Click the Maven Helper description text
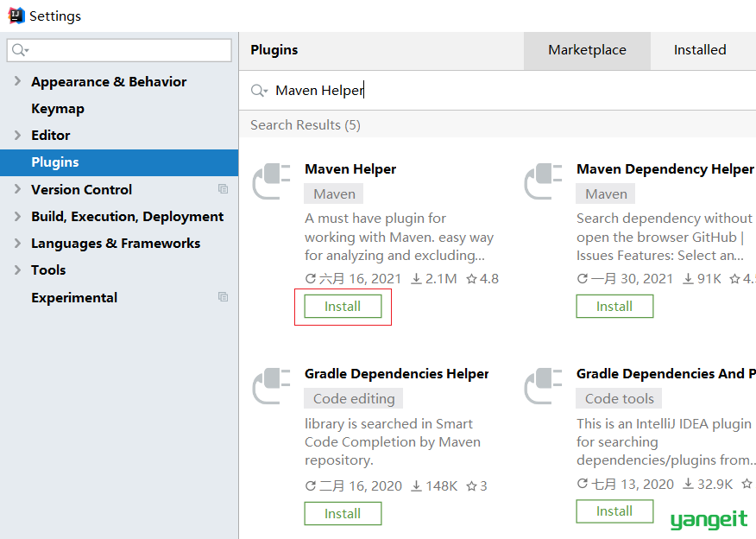 point(400,237)
